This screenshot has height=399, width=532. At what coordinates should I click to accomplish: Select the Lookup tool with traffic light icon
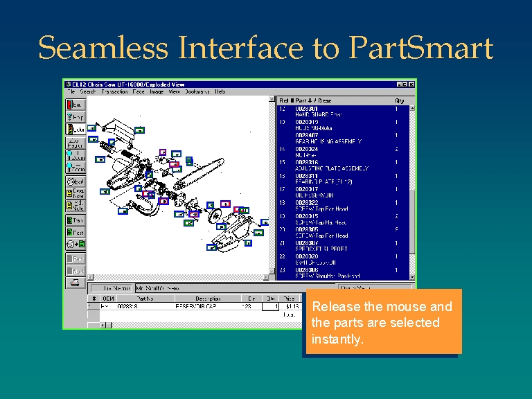tap(76, 130)
